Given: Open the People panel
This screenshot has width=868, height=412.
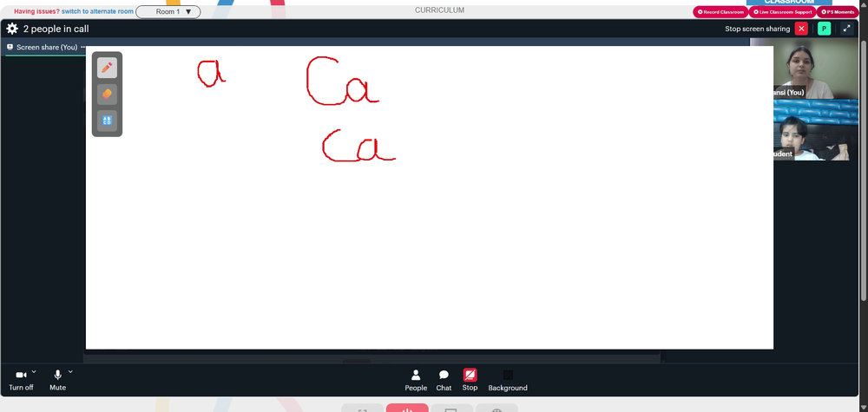Looking at the screenshot, I should (x=416, y=381).
